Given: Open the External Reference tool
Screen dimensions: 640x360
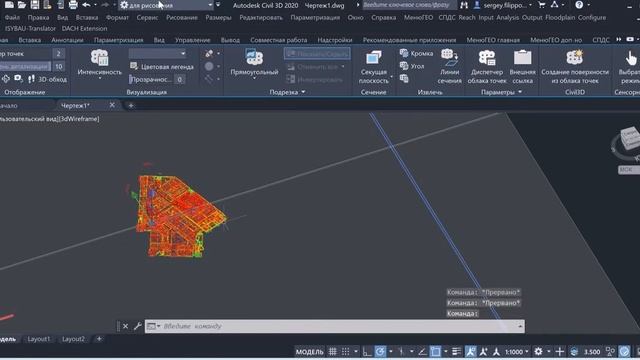Looking at the screenshot, I should [x=522, y=67].
